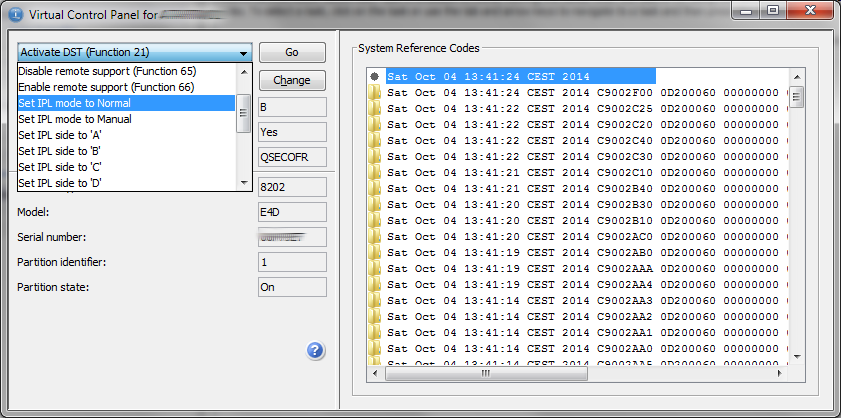841x418 pixels.
Task: Click folder icon for SRC C9002C20
Action: (x=374, y=124)
